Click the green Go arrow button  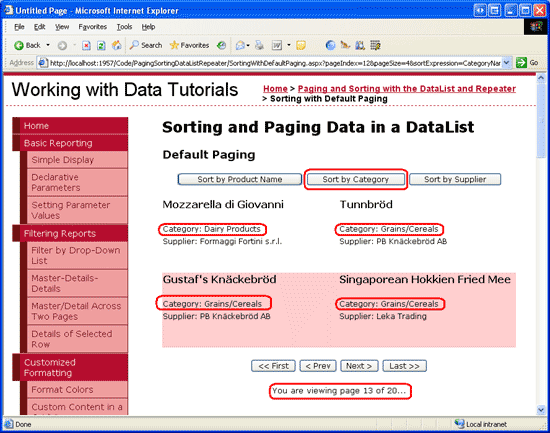coord(521,63)
